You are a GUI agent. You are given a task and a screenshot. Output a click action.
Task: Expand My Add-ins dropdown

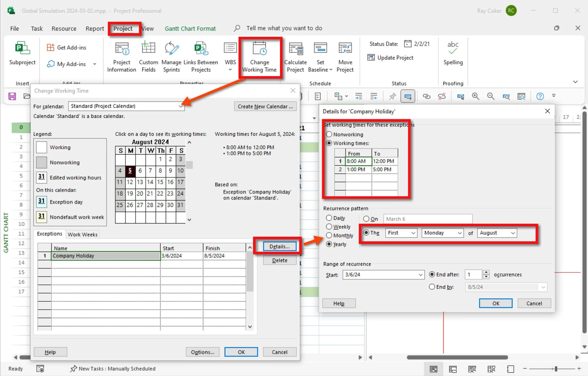pyautogui.click(x=95, y=64)
